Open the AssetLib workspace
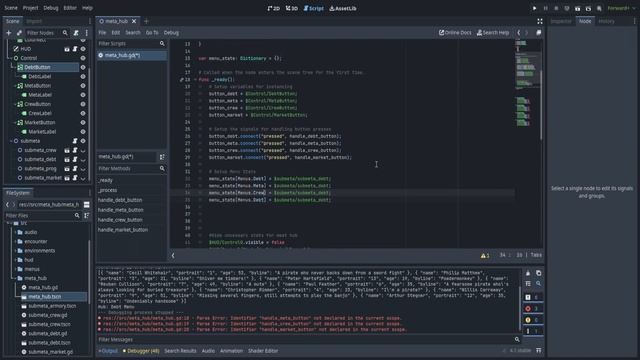 point(343,8)
